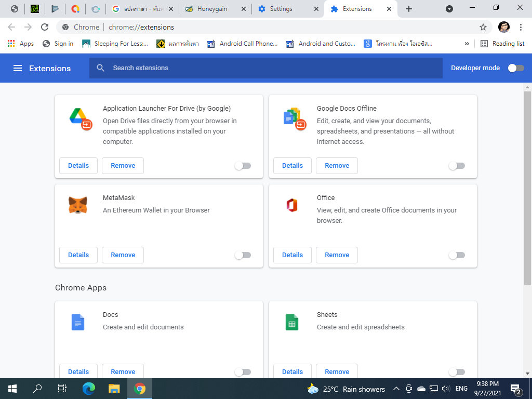This screenshot has width=532, height=399.
Task: Open Android and Custo... bookmark
Action: [x=321, y=44]
